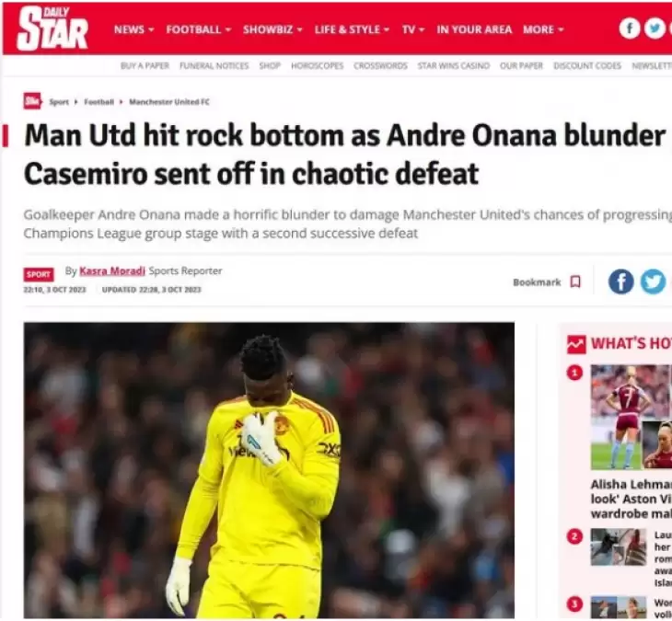Share the article via Twitter icon

pos(654,282)
